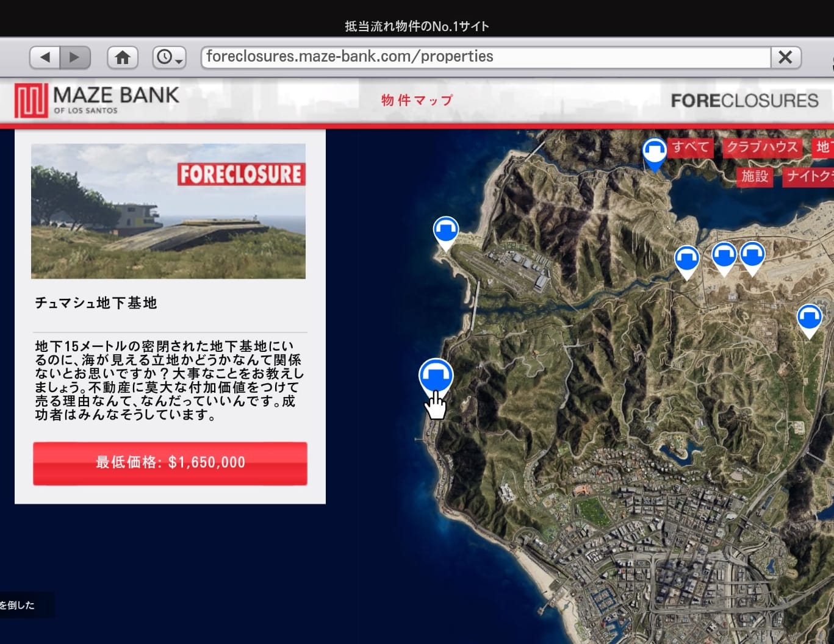
Task: Click the ナイトクラブ filter tab
Action: [x=811, y=176]
